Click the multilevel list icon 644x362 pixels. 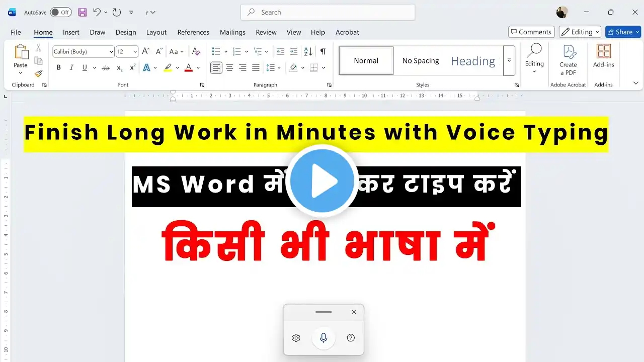tap(258, 51)
